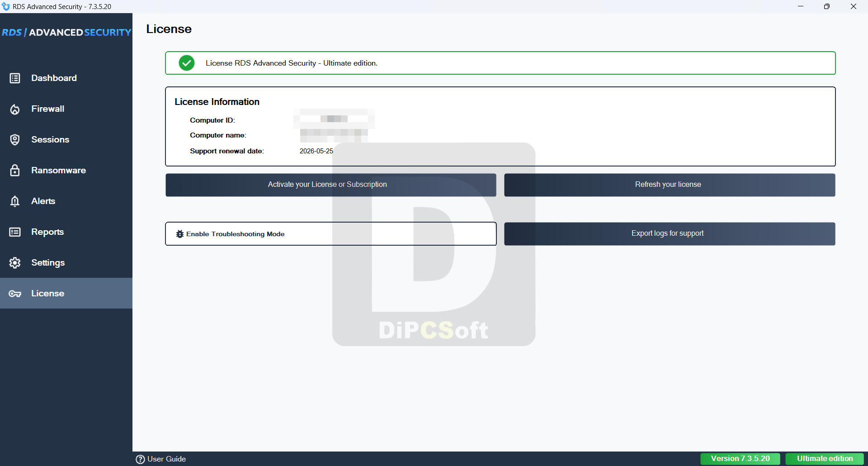Click the Support renewal date label
Screen dimensions: 868x466
pos(227,151)
